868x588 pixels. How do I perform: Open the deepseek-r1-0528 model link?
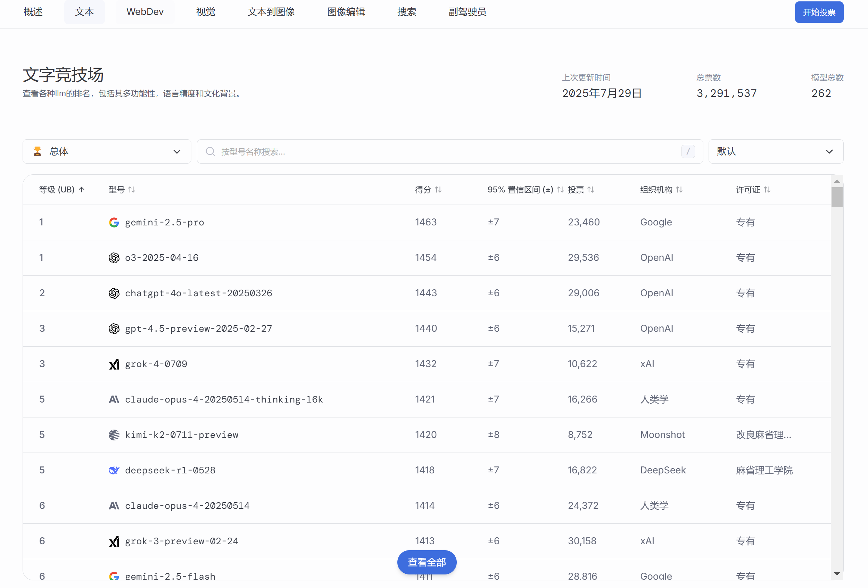[170, 470]
